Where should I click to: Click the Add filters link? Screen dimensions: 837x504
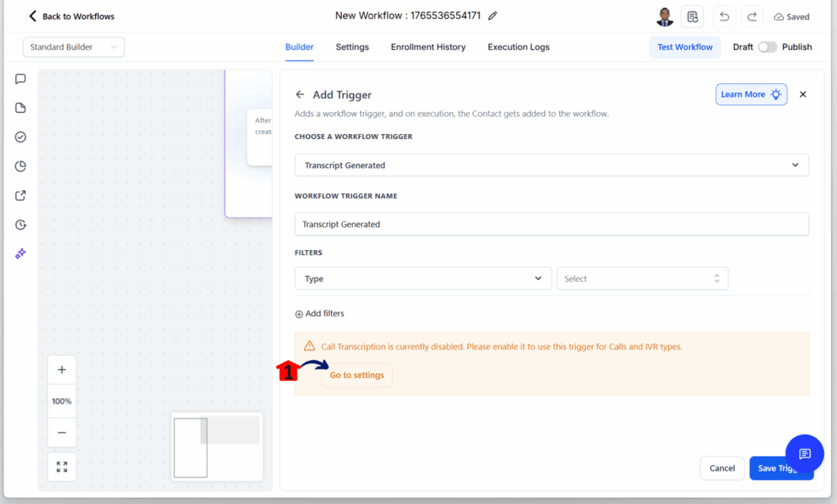pos(320,313)
